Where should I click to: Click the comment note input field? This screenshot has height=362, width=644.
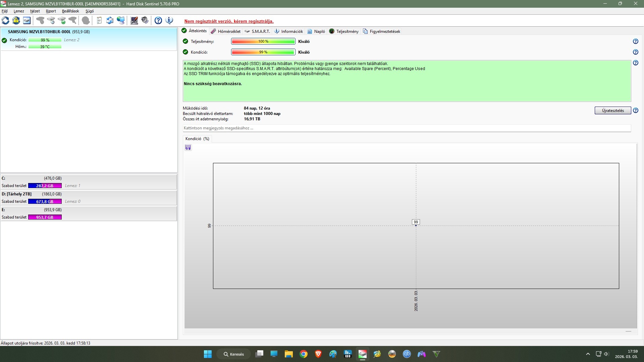(407, 128)
